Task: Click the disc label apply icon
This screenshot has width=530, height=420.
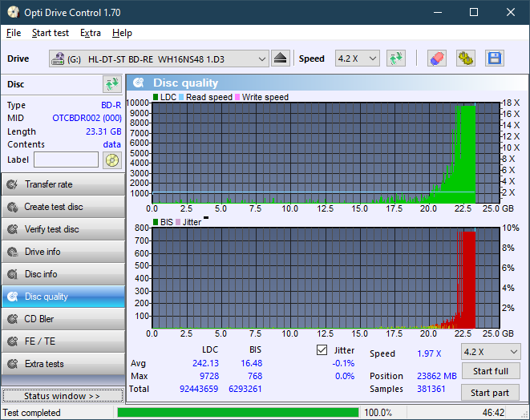Action: coord(112,160)
